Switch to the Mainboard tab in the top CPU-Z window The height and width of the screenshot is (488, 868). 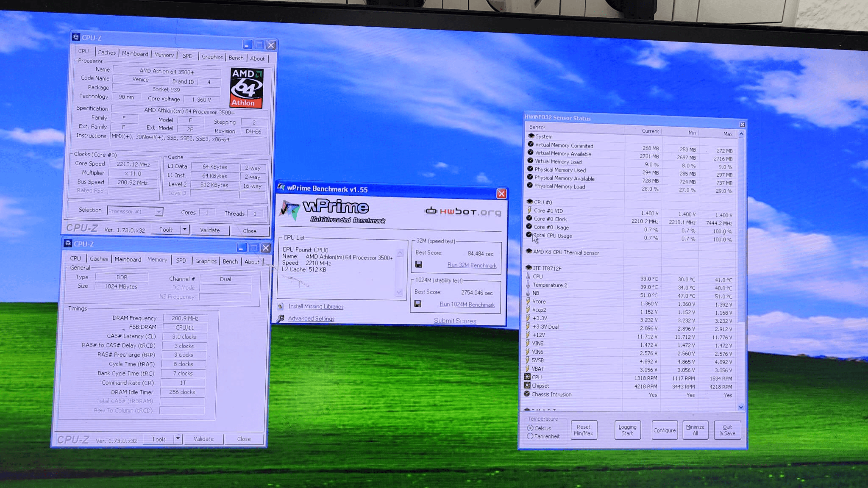click(x=135, y=54)
